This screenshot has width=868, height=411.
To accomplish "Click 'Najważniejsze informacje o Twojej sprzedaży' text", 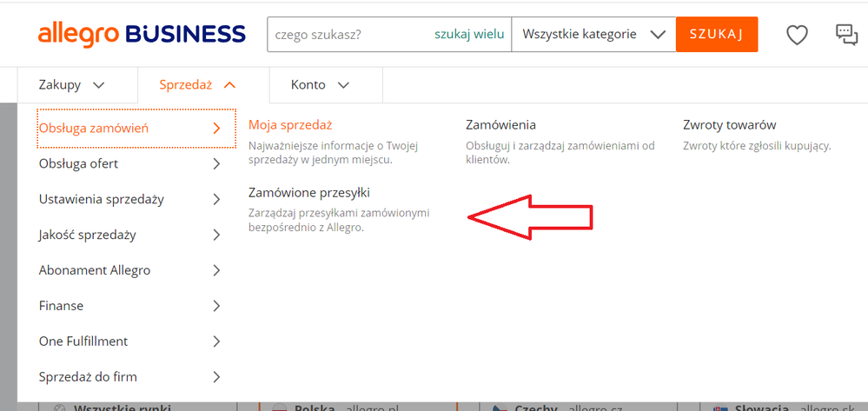I will pos(332,153).
